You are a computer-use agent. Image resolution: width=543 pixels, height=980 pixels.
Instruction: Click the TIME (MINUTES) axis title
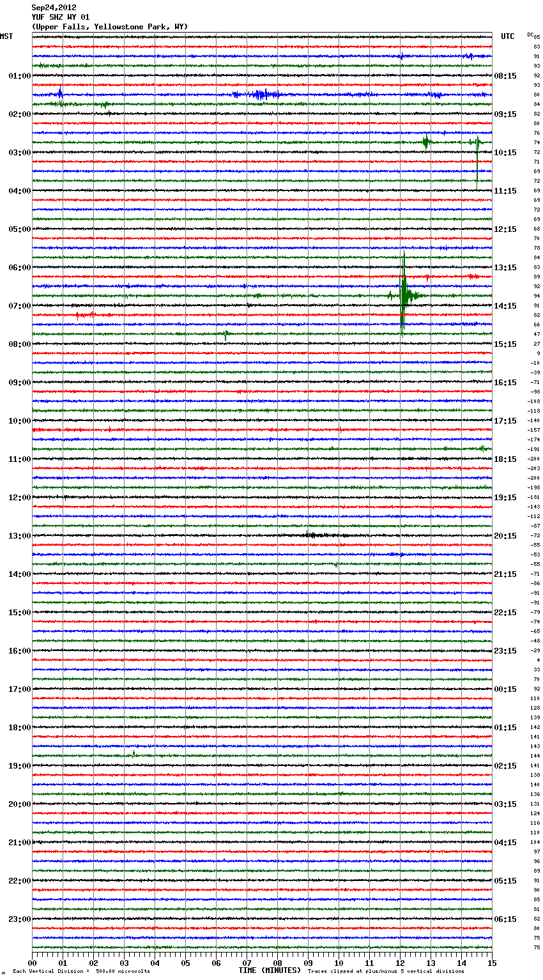click(270, 970)
